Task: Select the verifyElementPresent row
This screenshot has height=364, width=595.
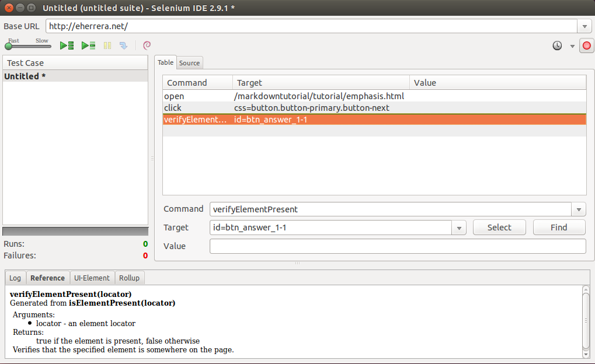Action: tap(374, 120)
